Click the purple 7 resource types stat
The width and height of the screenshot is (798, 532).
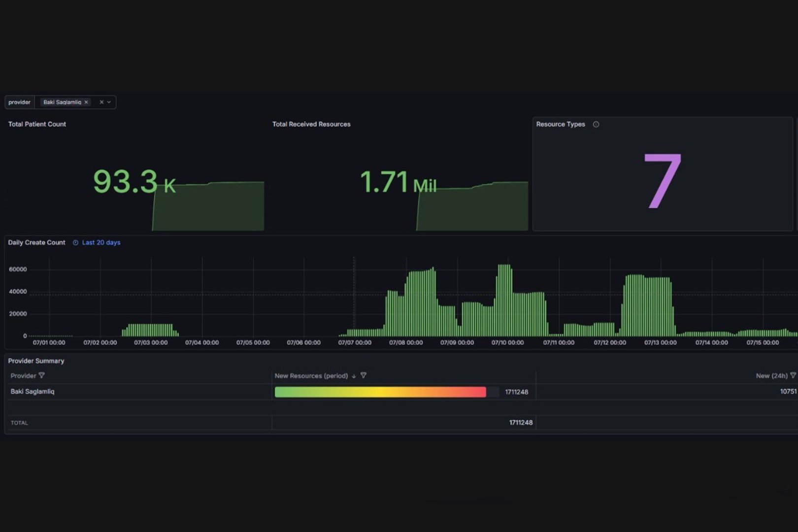663,181
